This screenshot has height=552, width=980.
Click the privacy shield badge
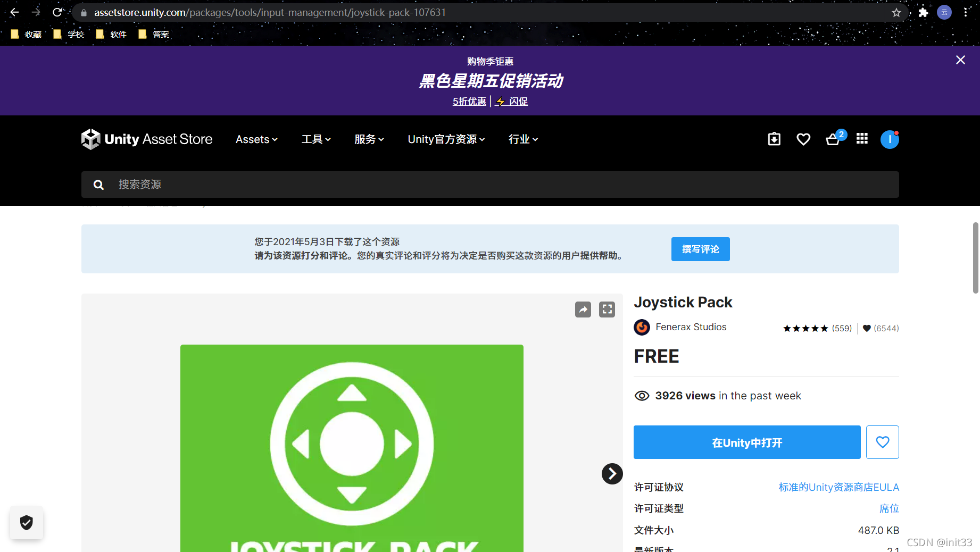tap(27, 523)
